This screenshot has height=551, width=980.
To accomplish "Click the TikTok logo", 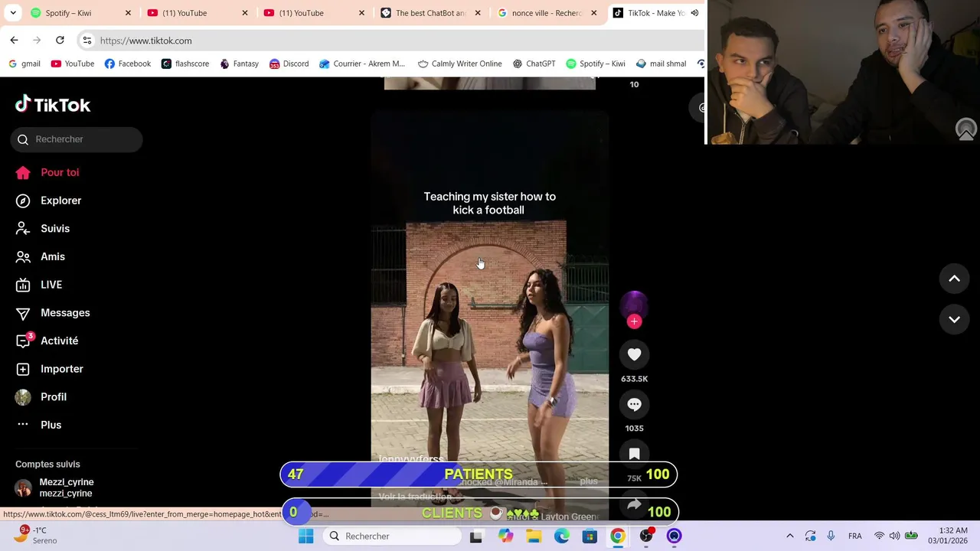I will point(53,105).
